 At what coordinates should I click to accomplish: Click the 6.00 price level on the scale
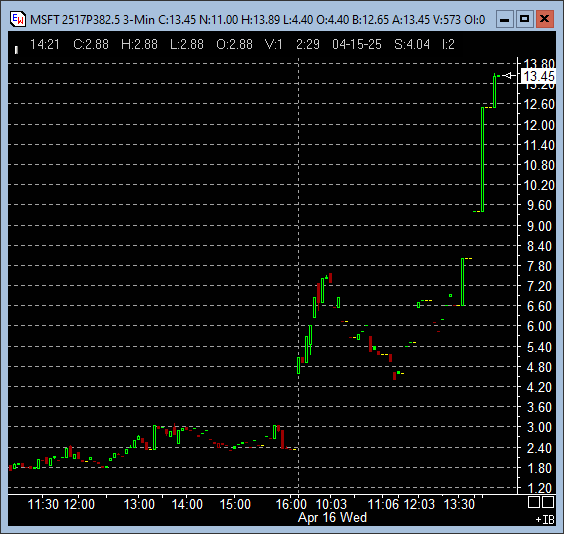(x=539, y=326)
